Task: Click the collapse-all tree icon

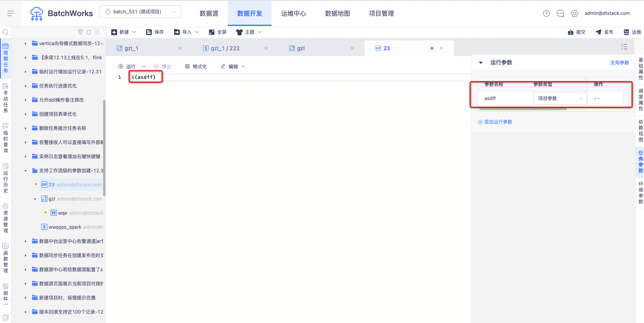Action: tap(97, 32)
